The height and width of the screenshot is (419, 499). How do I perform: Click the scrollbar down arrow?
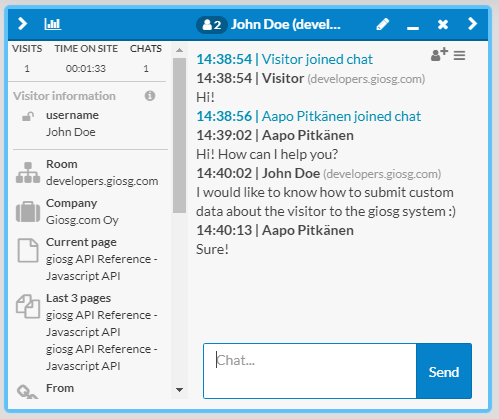179,390
